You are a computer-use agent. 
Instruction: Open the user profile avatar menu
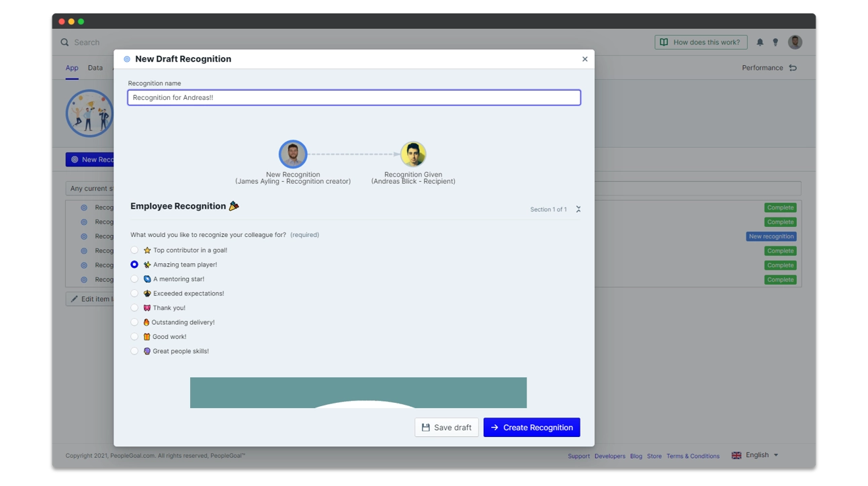click(795, 42)
